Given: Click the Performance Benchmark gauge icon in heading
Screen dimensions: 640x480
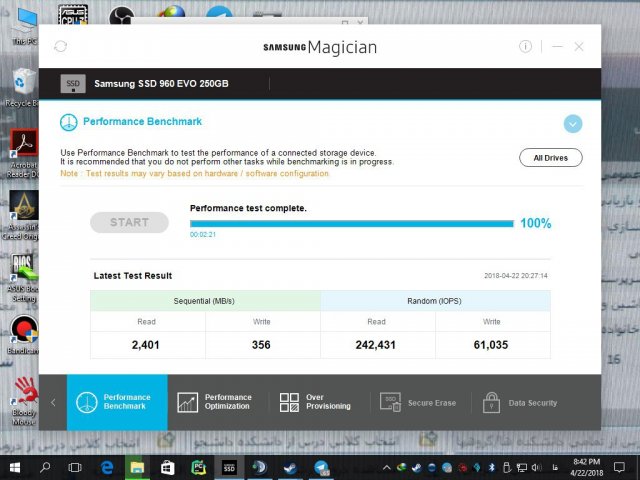Looking at the screenshot, I should pyautogui.click(x=68, y=122).
